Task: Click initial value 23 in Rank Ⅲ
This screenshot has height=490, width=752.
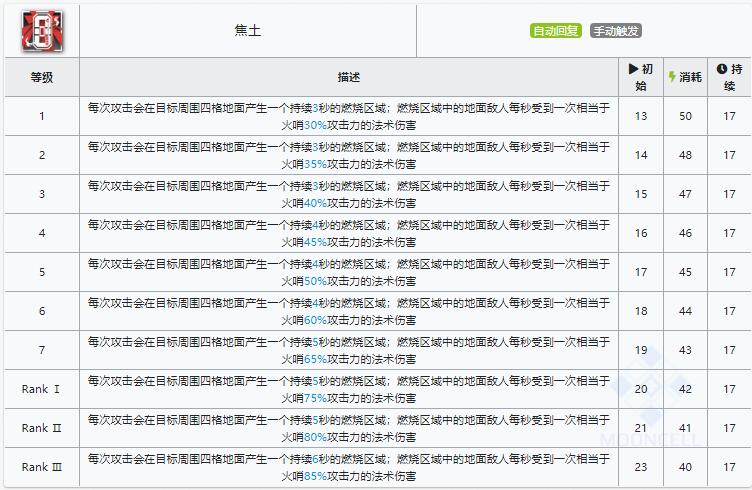Action: pos(641,467)
